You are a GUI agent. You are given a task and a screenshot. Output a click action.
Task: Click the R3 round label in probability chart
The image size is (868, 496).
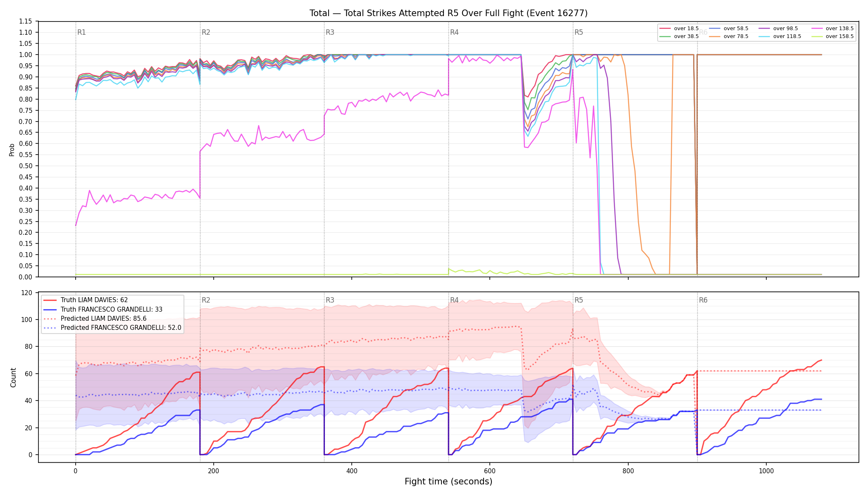330,32
